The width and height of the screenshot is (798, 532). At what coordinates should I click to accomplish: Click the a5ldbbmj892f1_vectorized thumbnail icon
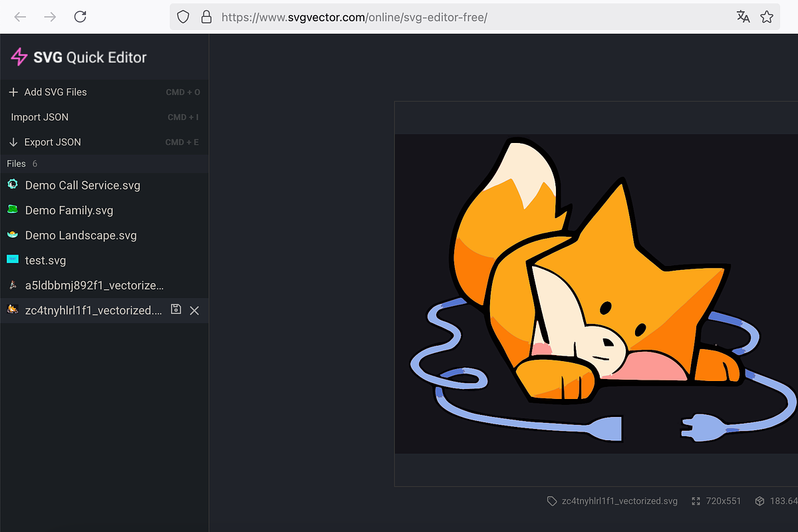point(12,285)
